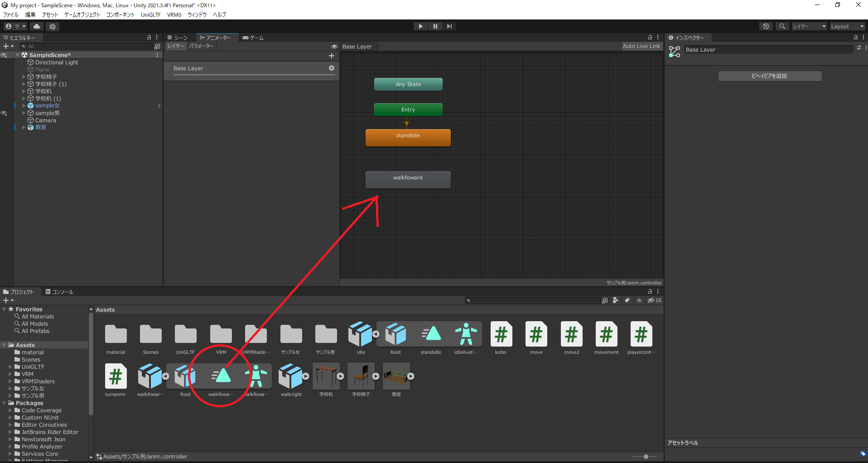Viewport: 868px width, 463px height.
Task: Click the global search magnifier icon
Action: click(x=782, y=26)
